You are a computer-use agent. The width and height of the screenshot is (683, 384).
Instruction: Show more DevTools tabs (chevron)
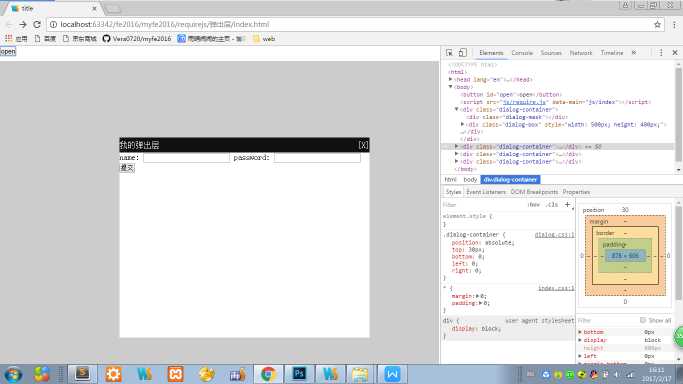(x=634, y=53)
